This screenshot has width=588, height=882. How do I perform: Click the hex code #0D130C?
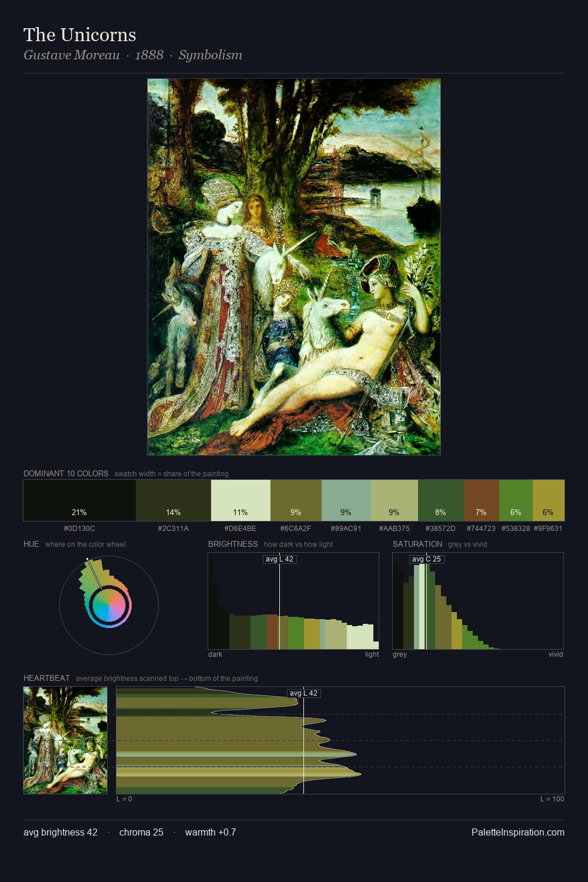click(79, 529)
